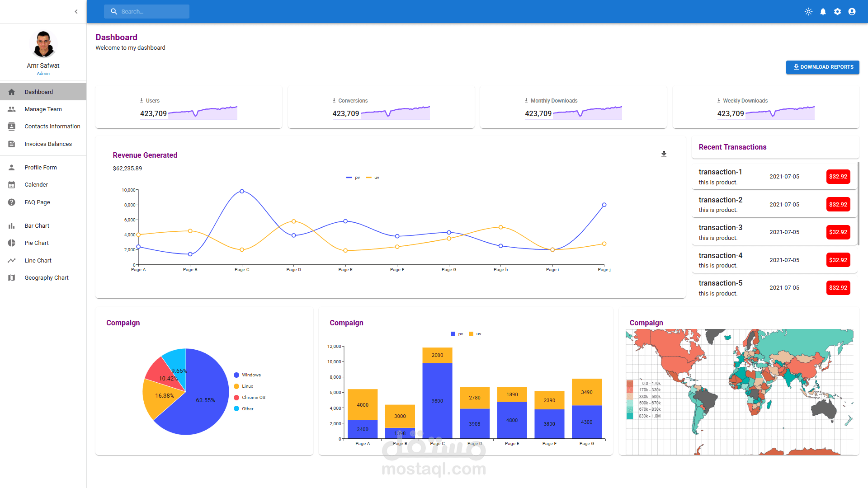This screenshot has width=868, height=488.
Task: Click transaction-4 price badge $32.92
Action: [838, 260]
